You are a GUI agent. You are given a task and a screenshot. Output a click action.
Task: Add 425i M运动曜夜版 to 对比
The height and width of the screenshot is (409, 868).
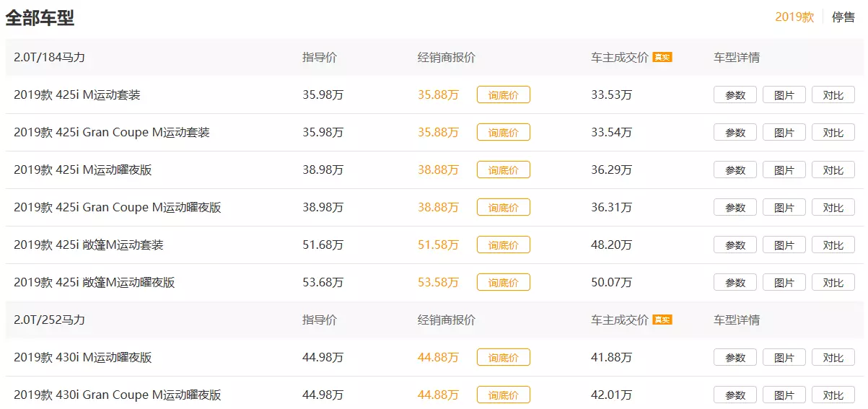833,170
